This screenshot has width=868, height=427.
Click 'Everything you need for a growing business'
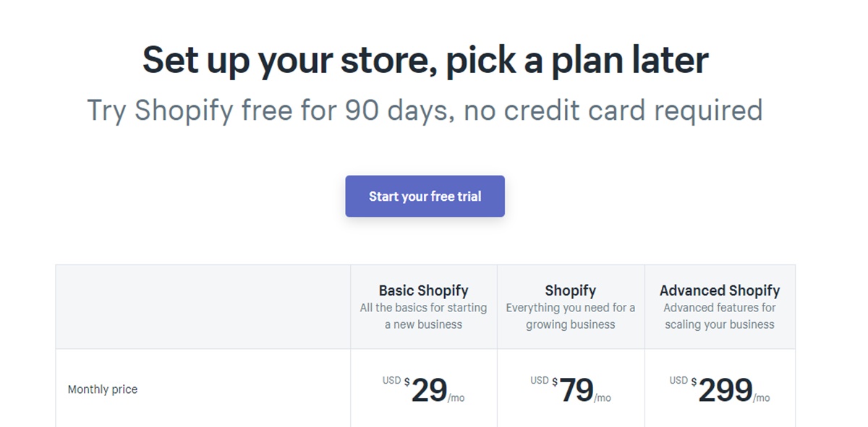coord(570,316)
